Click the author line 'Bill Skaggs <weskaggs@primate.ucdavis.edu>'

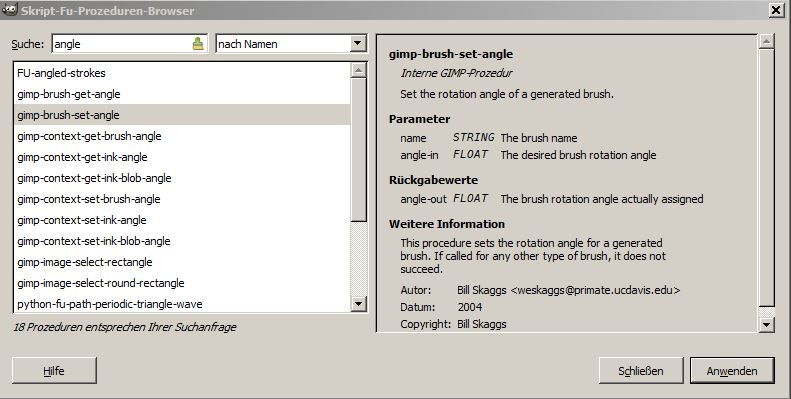tap(569, 291)
